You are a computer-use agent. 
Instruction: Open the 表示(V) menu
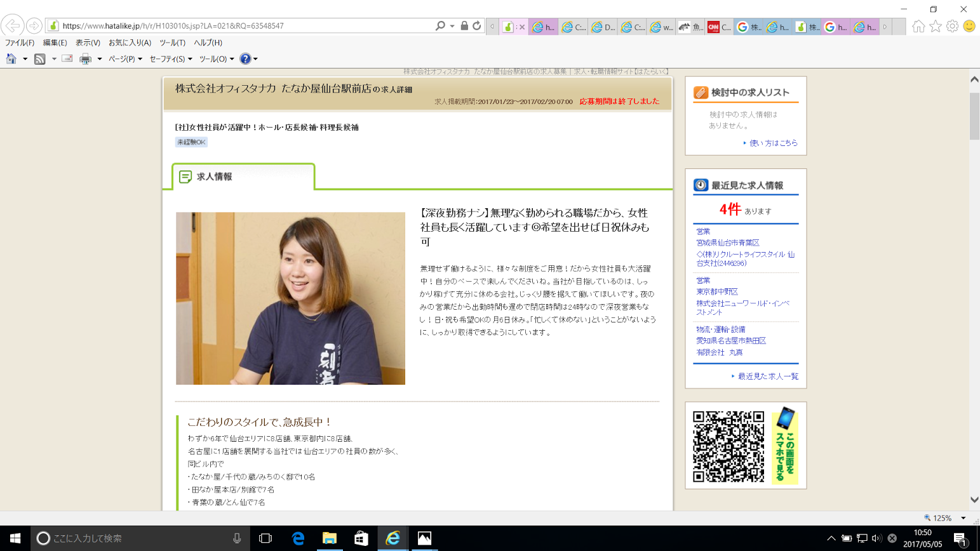point(88,43)
